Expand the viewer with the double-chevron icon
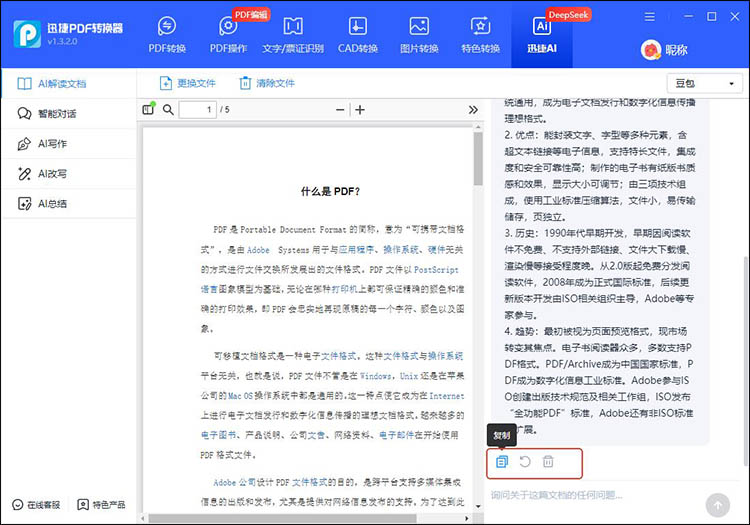Screen dimensions: 750x525 tap(473, 110)
